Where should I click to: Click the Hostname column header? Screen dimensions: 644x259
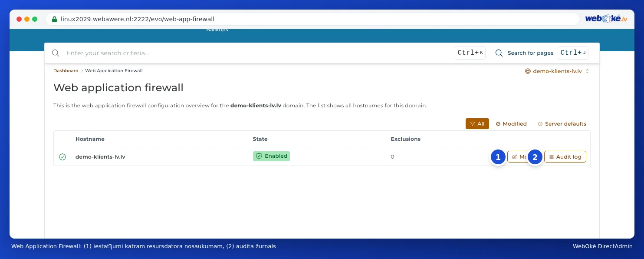coord(90,139)
